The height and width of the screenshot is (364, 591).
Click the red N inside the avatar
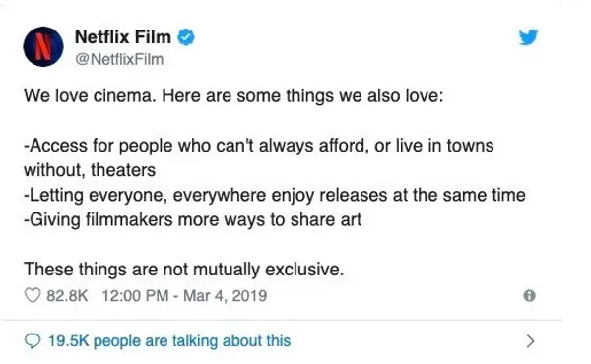(x=43, y=46)
